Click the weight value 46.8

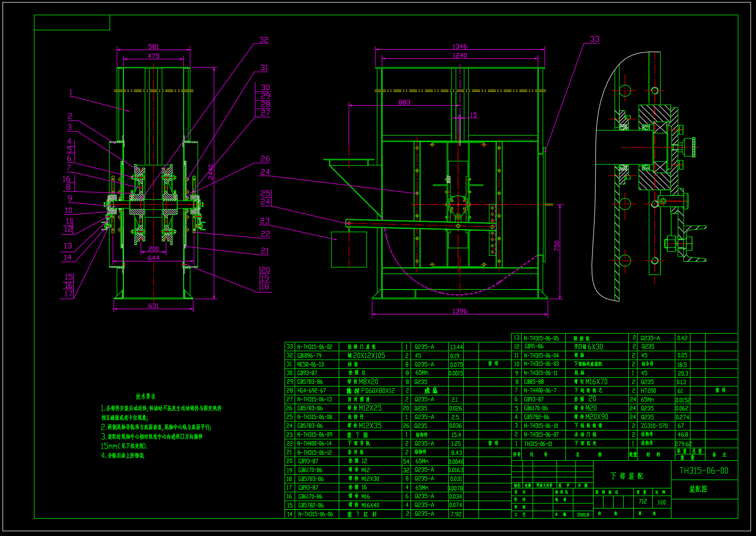click(683, 435)
